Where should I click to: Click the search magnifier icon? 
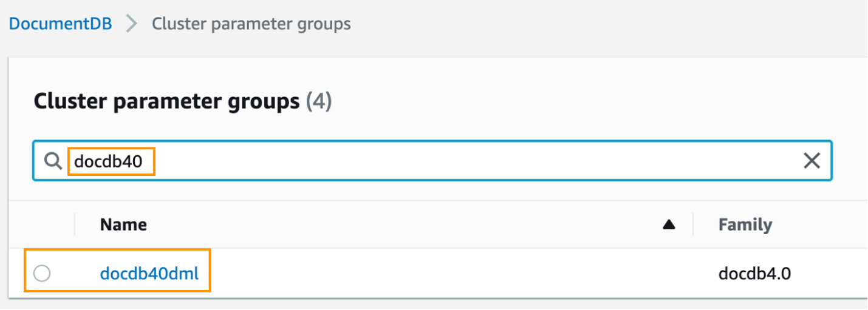53,161
